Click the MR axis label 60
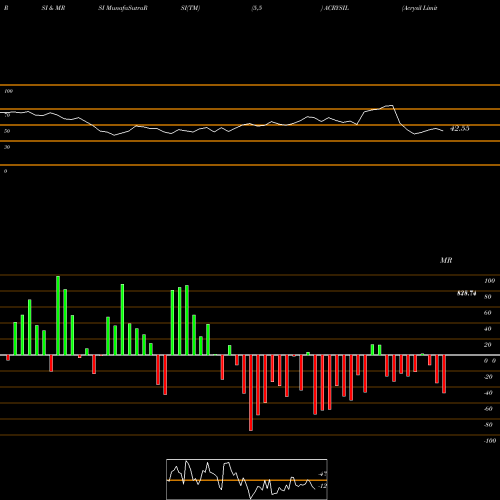Image resolution: width=500 pixels, height=500 pixels. point(488,313)
